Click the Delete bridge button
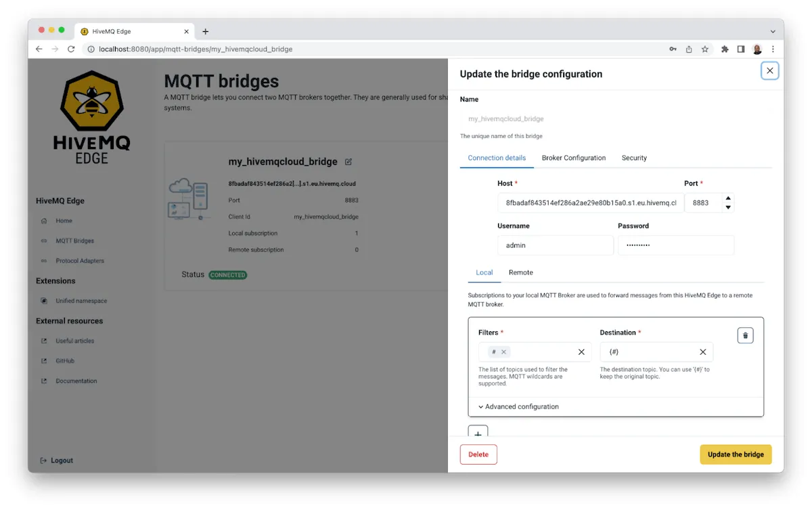The height and width of the screenshot is (510, 812). [478, 454]
